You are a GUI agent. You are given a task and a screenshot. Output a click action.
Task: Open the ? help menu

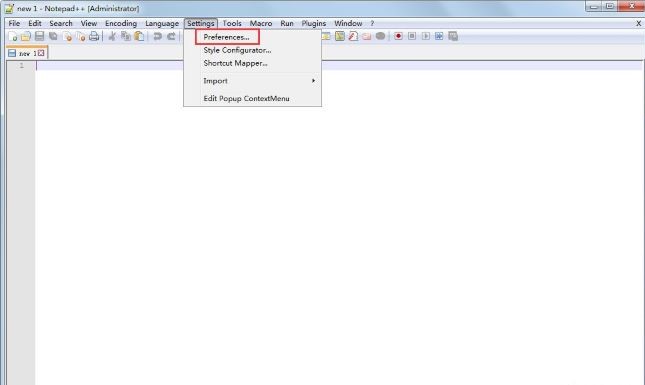372,23
